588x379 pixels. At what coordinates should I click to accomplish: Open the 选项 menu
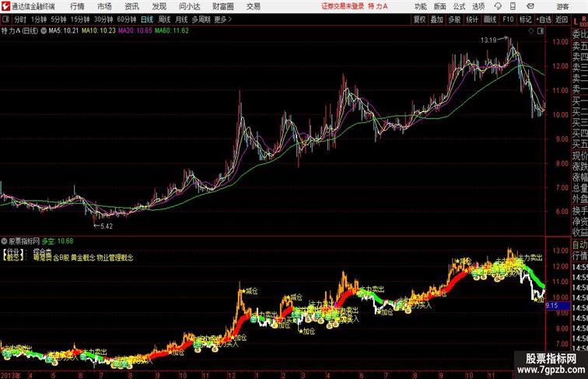point(478,6)
